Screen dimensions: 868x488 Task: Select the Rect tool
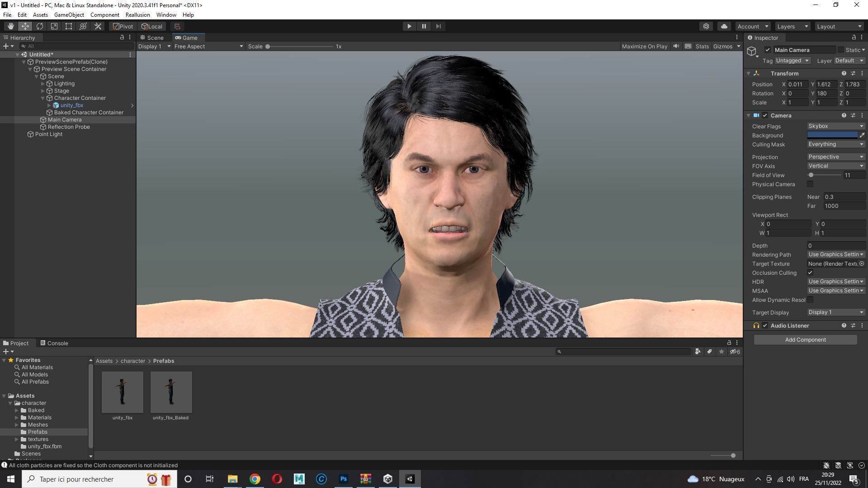click(68, 26)
